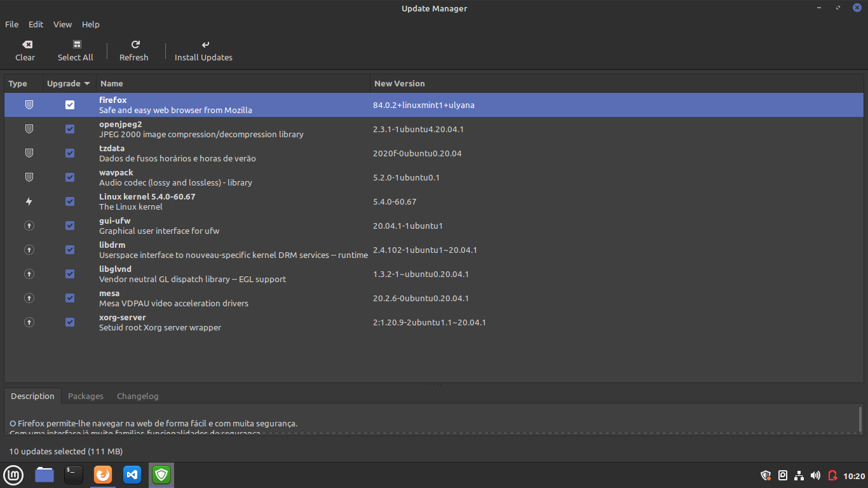Screen dimensions: 868x488
Task: Click the update shield tray icon
Action: click(x=766, y=475)
